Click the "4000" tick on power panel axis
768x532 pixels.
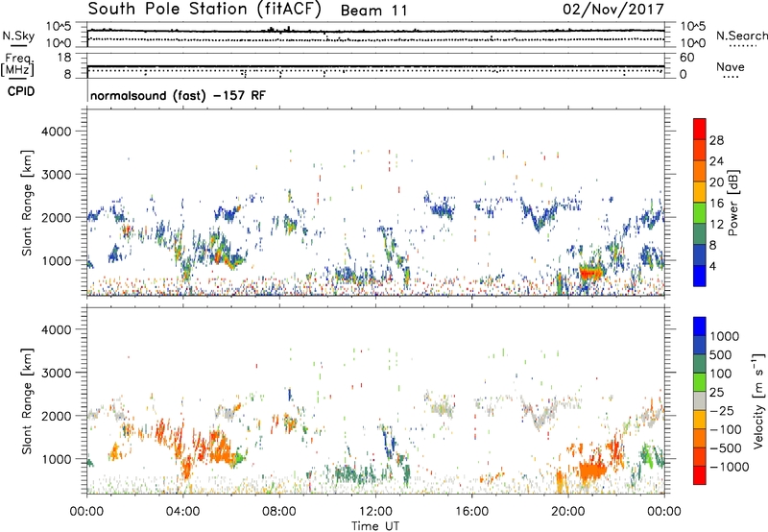click(x=56, y=132)
